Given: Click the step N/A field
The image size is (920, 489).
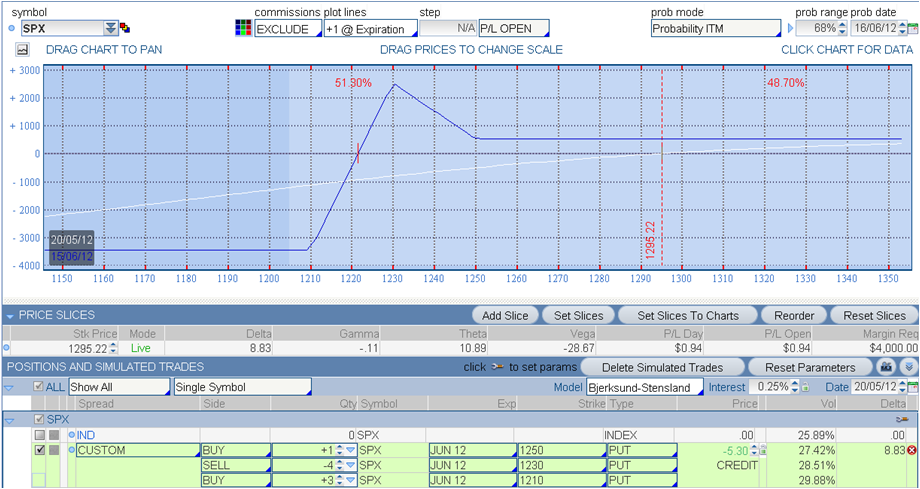Looking at the screenshot, I should coord(448,29).
